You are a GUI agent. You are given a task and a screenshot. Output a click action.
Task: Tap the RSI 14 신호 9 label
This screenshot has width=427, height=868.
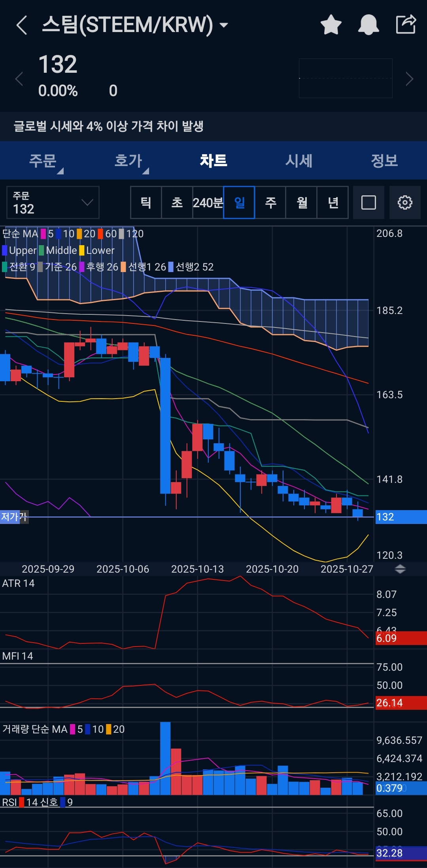37,802
